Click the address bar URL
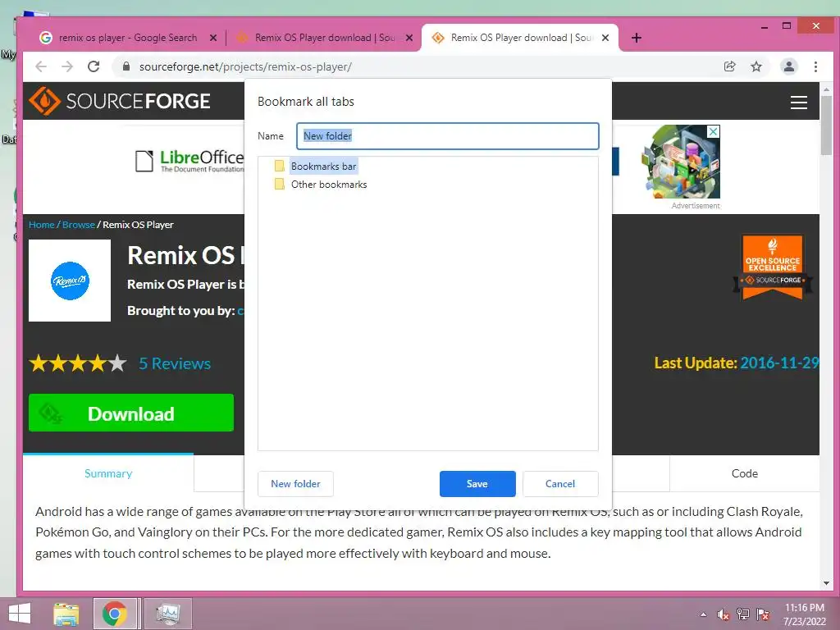840x630 pixels. [245, 67]
